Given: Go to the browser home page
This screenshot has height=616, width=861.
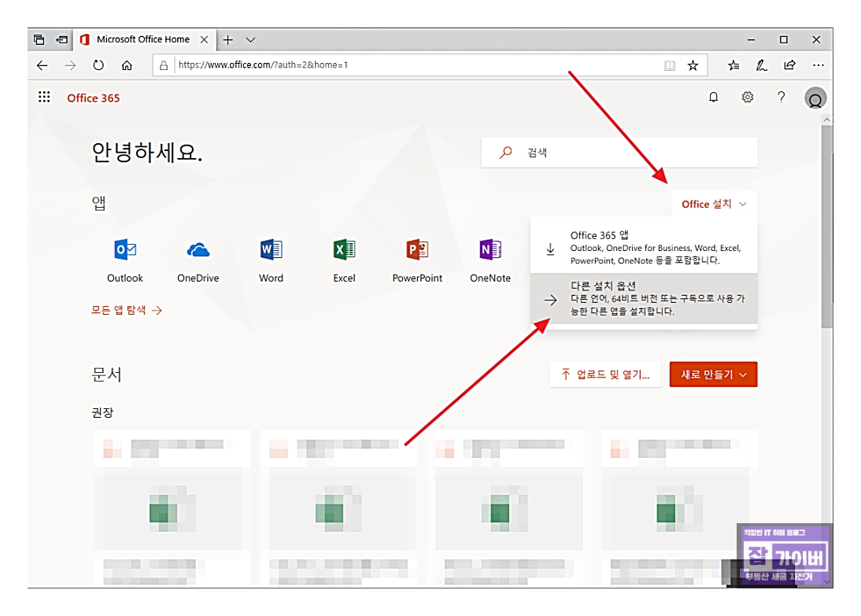Looking at the screenshot, I should pos(127,65).
